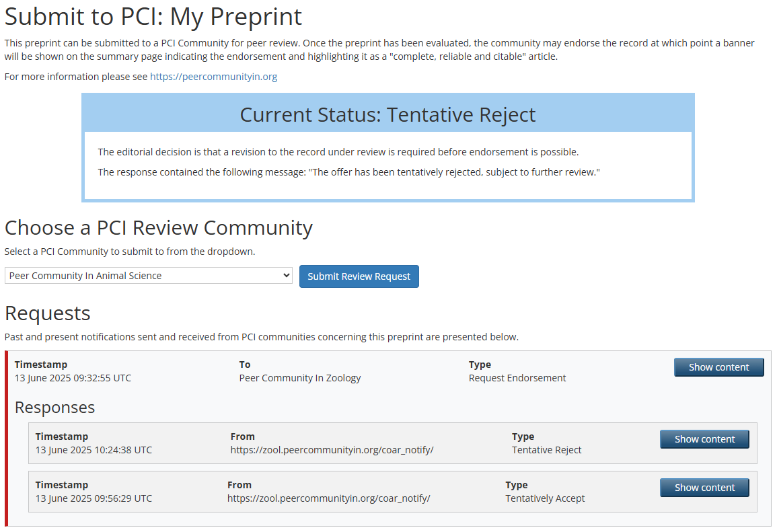Click the Request Endorsement type text
Screen dimensions: 777x532
(x=517, y=378)
